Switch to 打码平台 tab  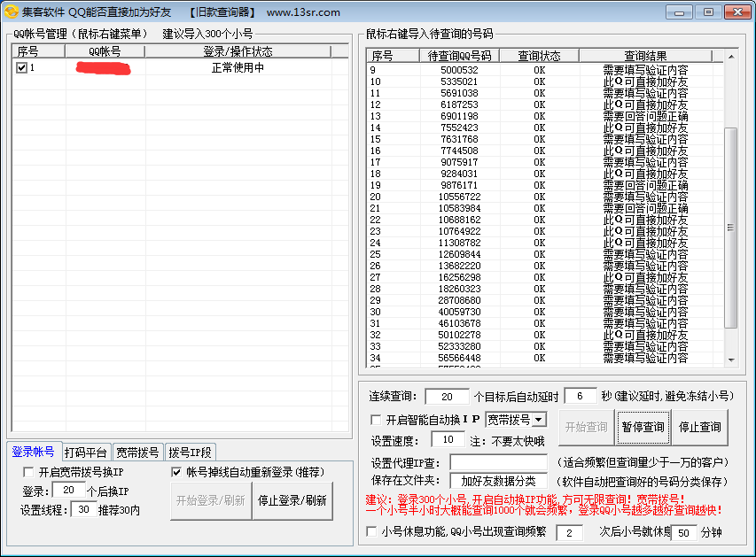[x=86, y=453]
